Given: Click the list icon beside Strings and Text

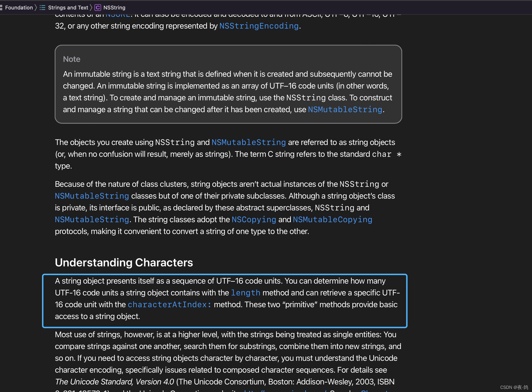Looking at the screenshot, I should pos(43,8).
